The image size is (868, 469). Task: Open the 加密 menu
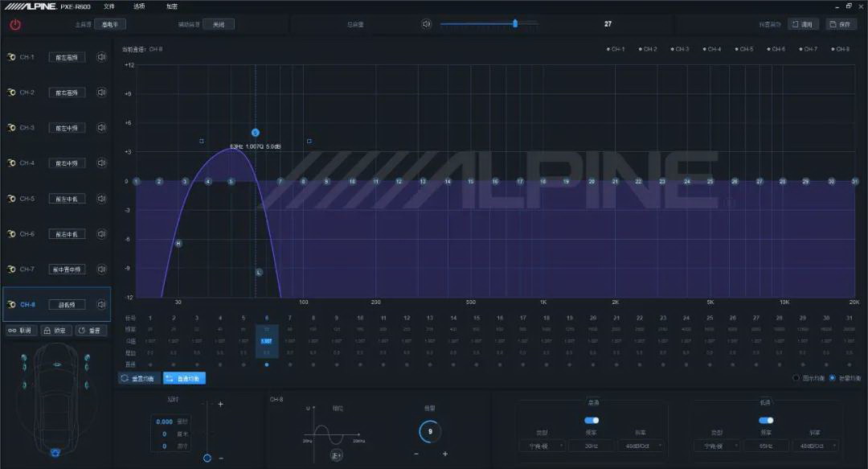[x=172, y=6]
